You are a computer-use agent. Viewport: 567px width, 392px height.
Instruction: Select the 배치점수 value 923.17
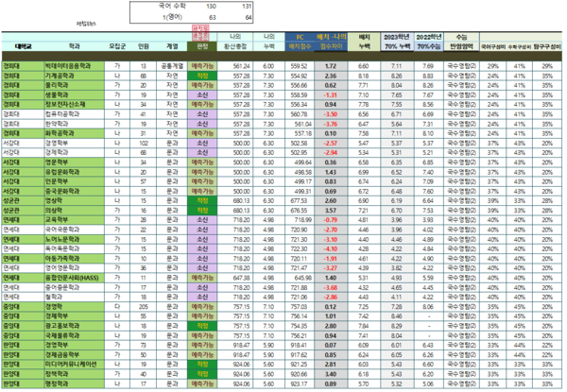coord(300,383)
